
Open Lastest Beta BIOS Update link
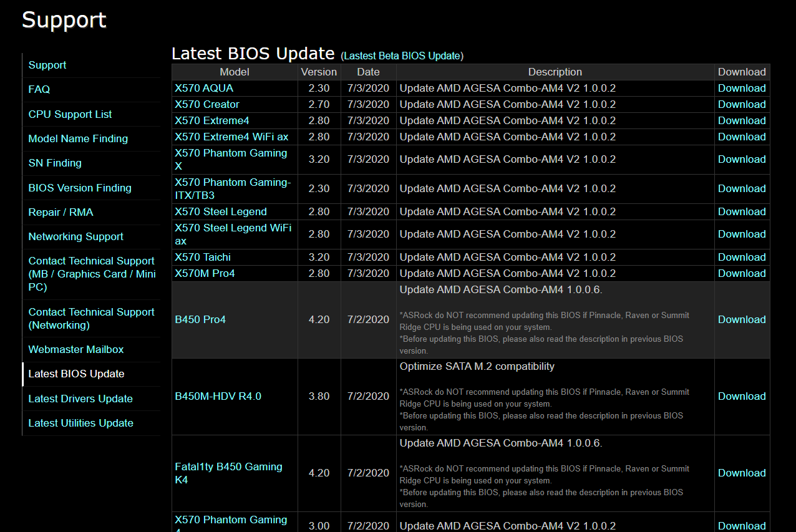(402, 56)
